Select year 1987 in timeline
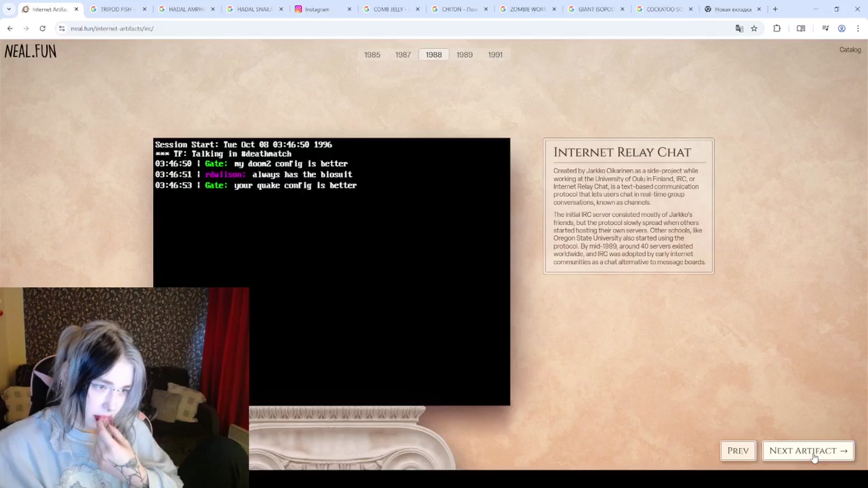This screenshot has width=868, height=488. (x=403, y=55)
